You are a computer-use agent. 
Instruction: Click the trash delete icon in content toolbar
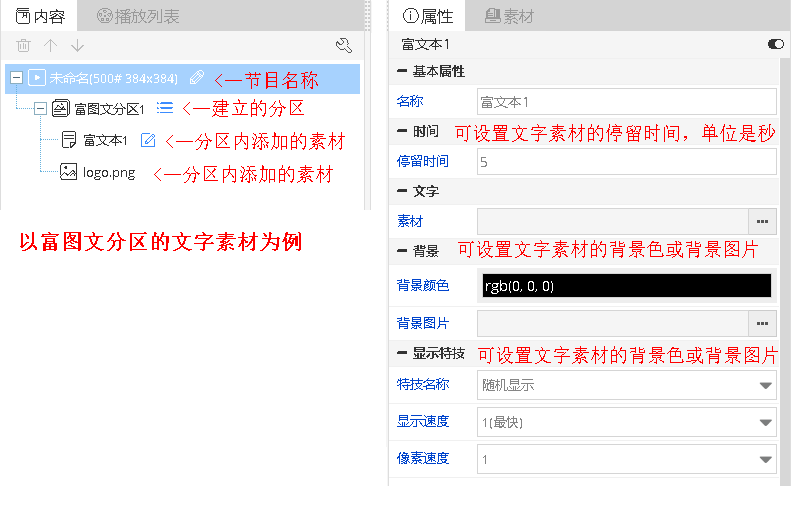click(23, 45)
